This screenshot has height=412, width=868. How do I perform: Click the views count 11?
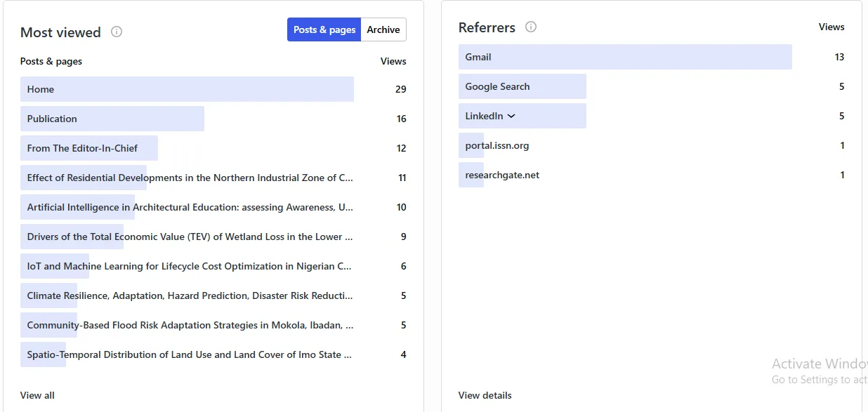(402, 178)
